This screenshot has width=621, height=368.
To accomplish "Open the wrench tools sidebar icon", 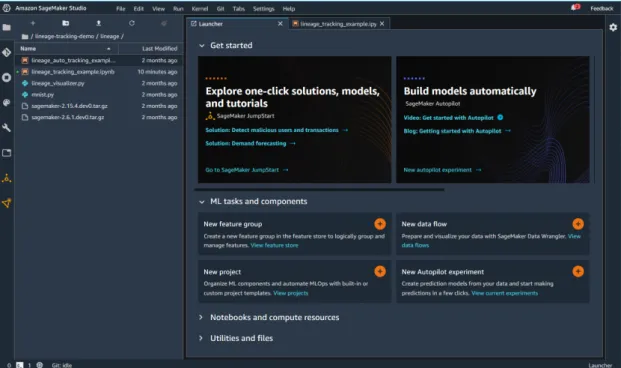I will click(x=7, y=128).
